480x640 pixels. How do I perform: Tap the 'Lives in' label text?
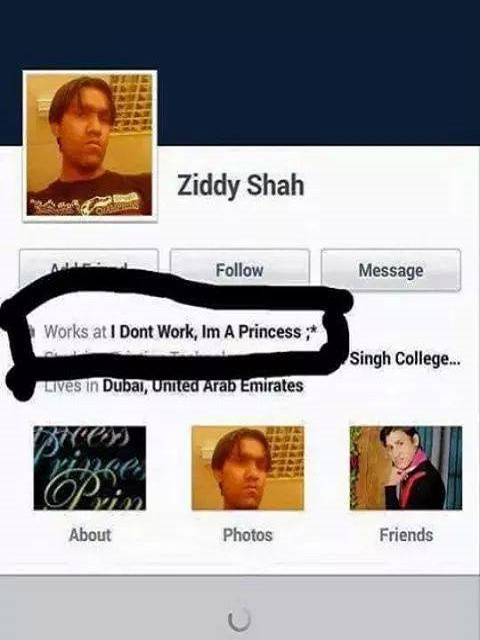click(71, 385)
